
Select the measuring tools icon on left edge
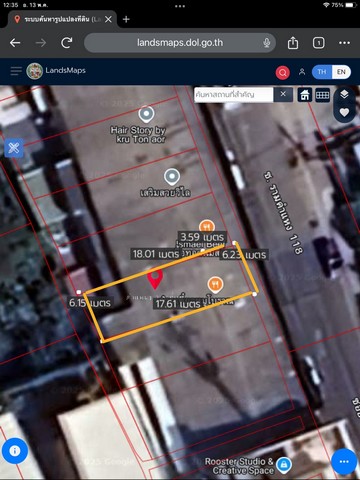(x=14, y=148)
